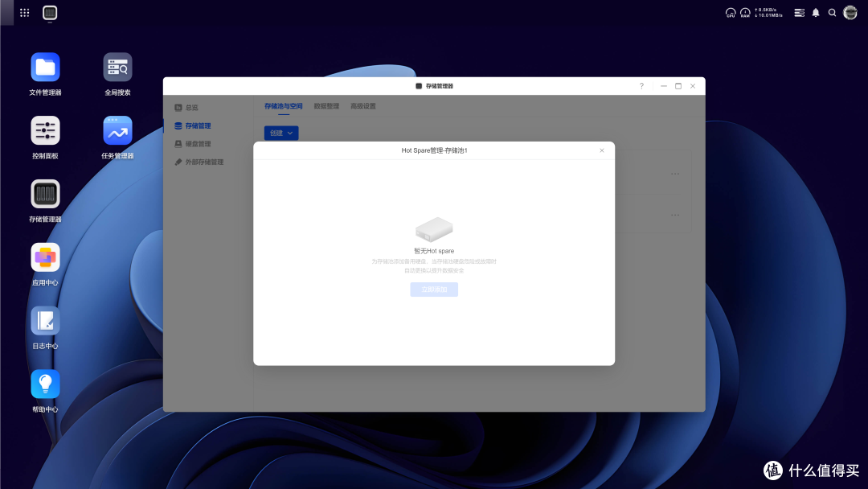
Task: Click the search magnifier in top bar
Action: coord(832,13)
